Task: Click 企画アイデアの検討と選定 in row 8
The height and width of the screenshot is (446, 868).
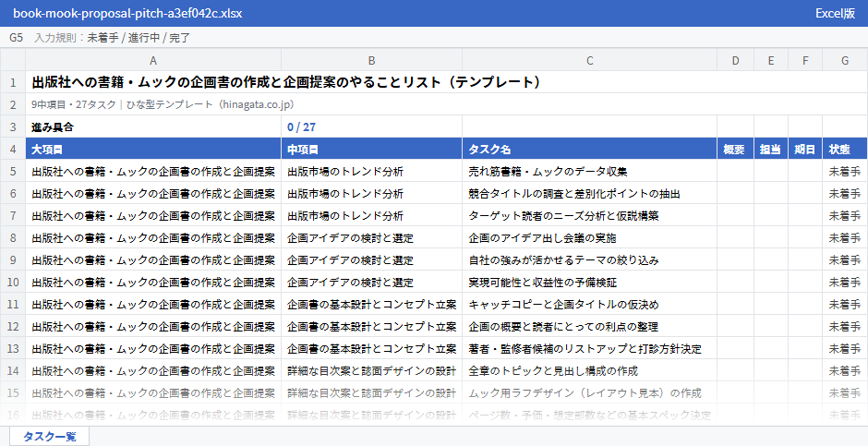Action: (x=371, y=237)
